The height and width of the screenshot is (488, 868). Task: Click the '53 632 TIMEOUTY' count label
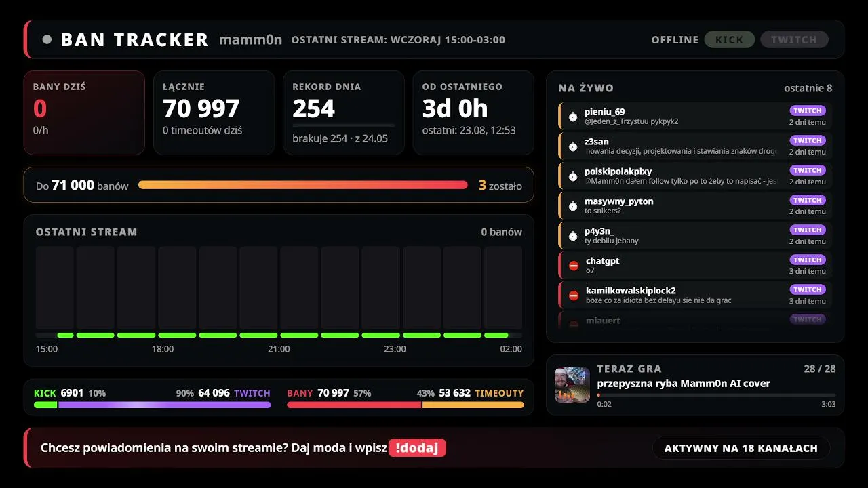pos(481,393)
